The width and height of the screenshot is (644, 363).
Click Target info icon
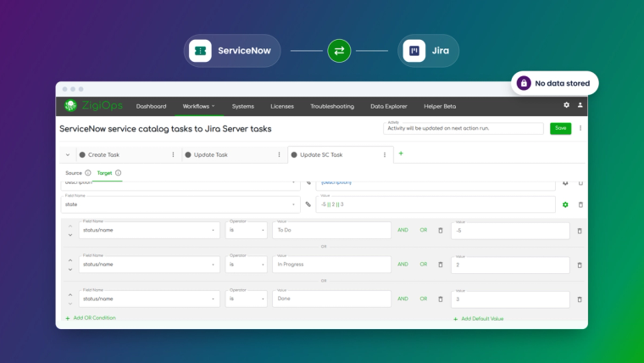[119, 173]
